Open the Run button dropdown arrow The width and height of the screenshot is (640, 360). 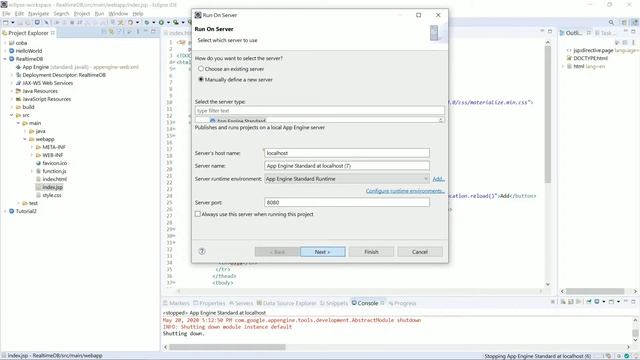point(168,22)
